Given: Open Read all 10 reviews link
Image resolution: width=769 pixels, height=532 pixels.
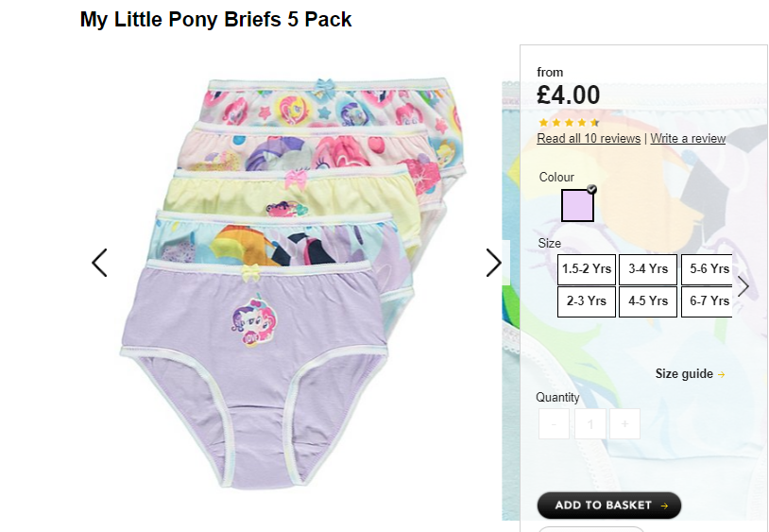Looking at the screenshot, I should pos(589,139).
